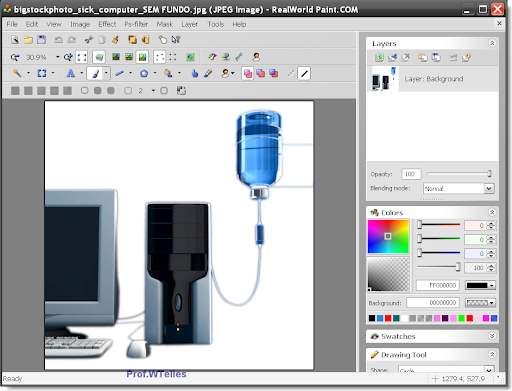Expand the Swatches panel chevron
The height and width of the screenshot is (391, 512).
[492, 336]
